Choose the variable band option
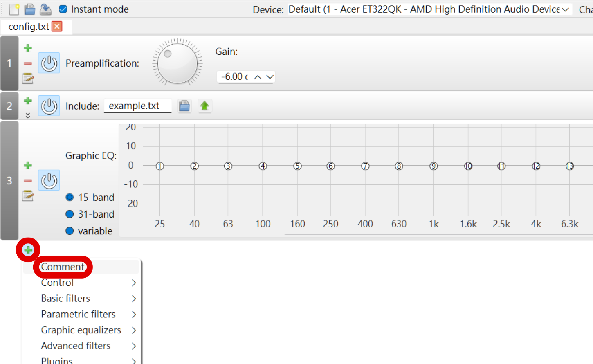This screenshot has width=593, height=364. (70, 231)
